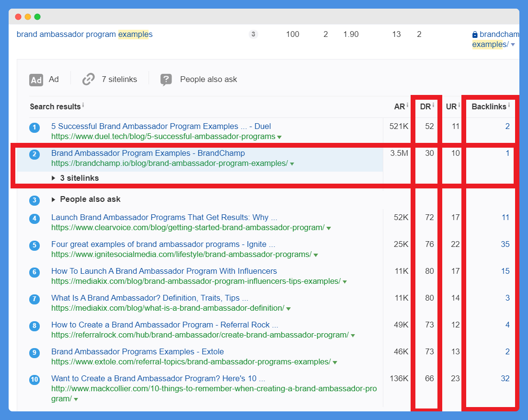Click the 7 sitelinks label

[x=119, y=80]
